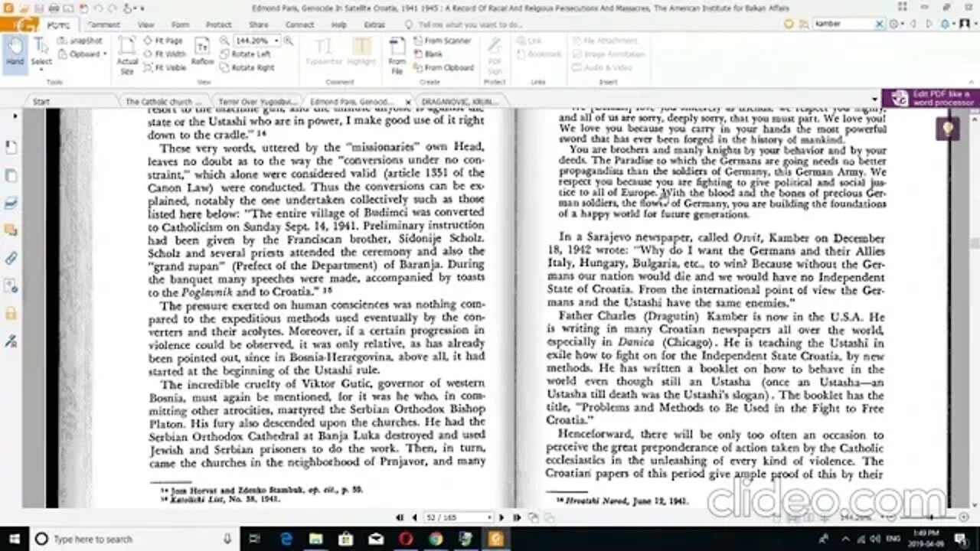Click the Reflow button
This screenshot has width=980, height=551.
(202, 52)
